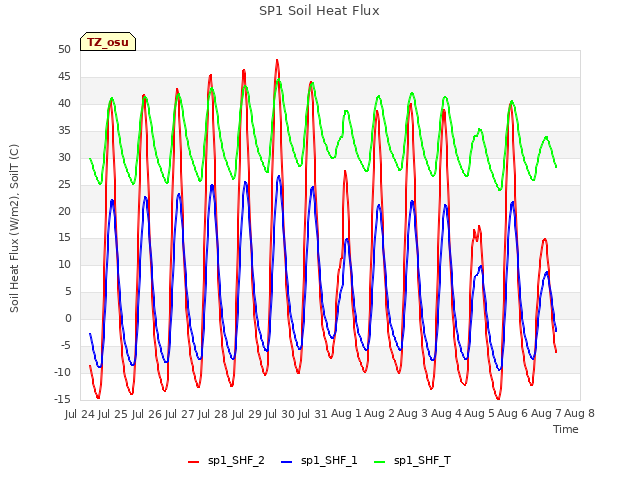
Task: Click the chart title SP1 Soil Heat Flux
Action: coord(319,11)
